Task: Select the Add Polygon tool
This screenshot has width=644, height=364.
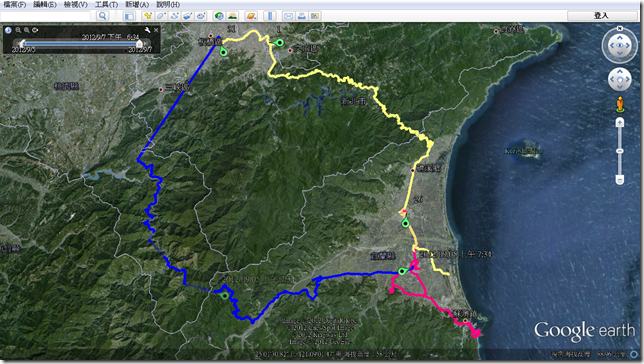Action: (161, 16)
